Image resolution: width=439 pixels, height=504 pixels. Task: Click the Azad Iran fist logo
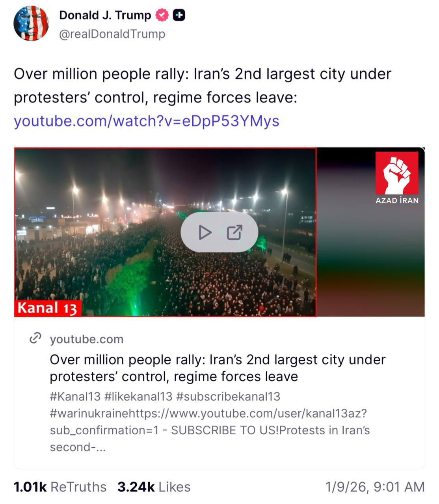tap(397, 178)
